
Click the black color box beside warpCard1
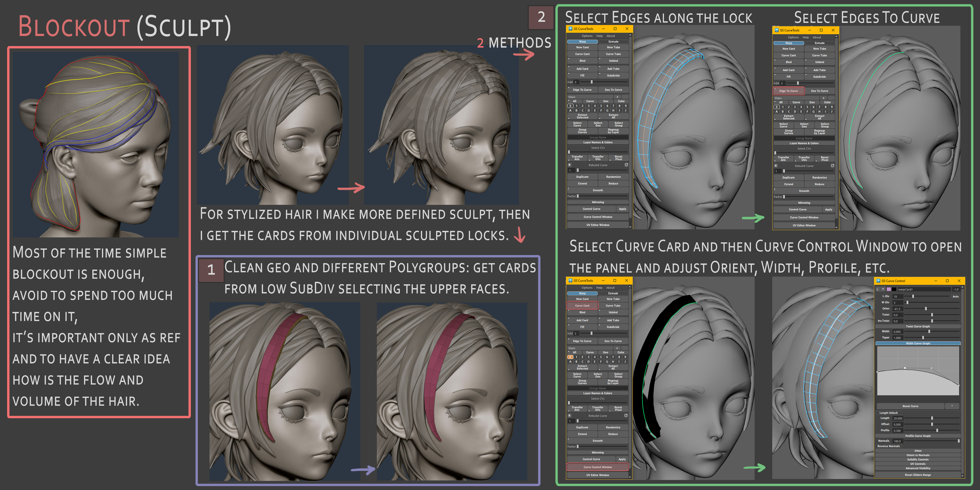[x=894, y=289]
